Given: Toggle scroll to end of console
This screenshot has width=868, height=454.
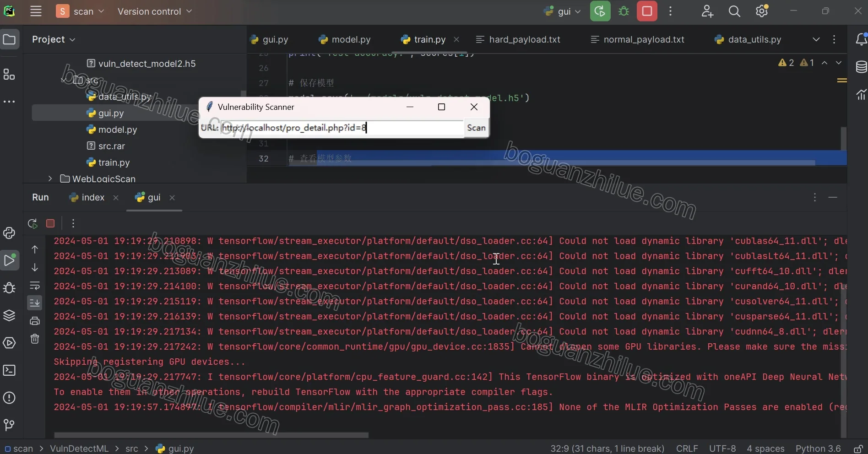Looking at the screenshot, I should (35, 303).
